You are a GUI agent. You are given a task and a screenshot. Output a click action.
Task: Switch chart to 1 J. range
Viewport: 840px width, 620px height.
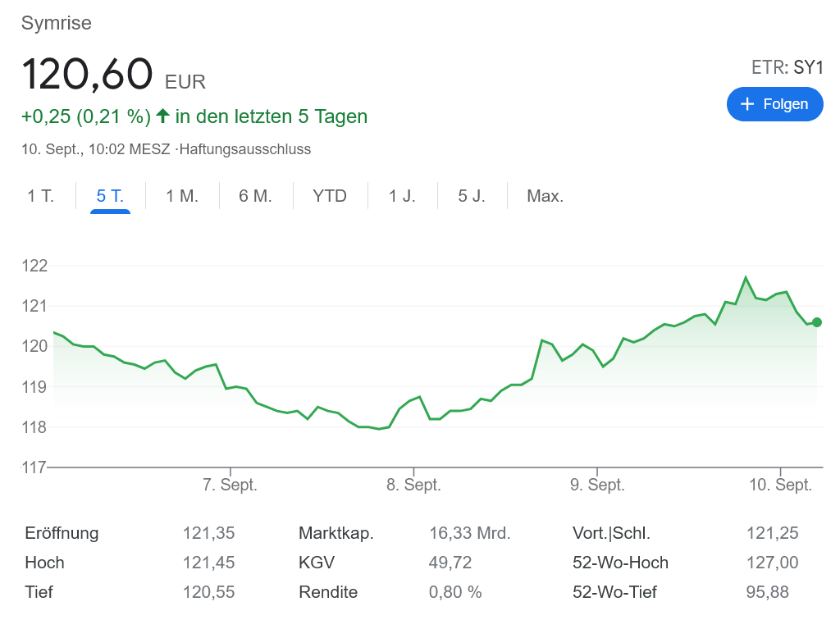[x=402, y=196]
